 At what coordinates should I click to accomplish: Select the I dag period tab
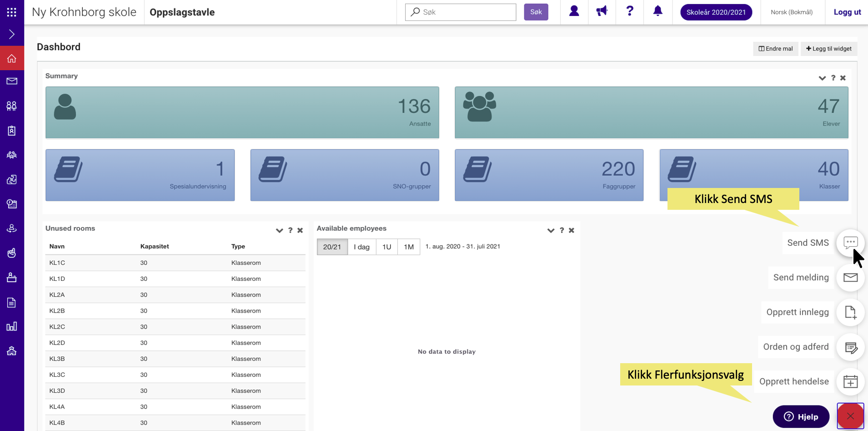point(362,247)
